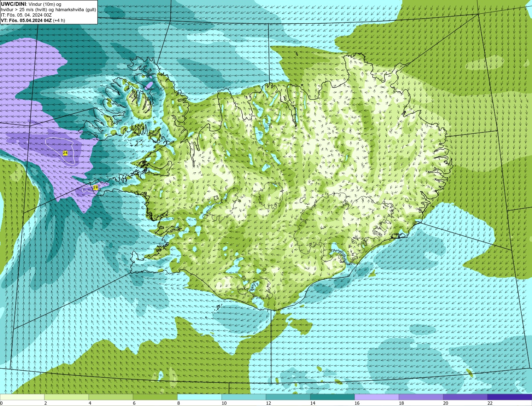Click the yellow gust label 26
This screenshot has width=532, height=406.
point(65,153)
